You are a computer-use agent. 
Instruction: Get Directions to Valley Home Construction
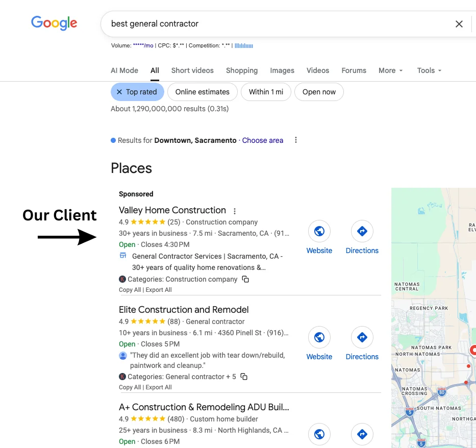[362, 232]
